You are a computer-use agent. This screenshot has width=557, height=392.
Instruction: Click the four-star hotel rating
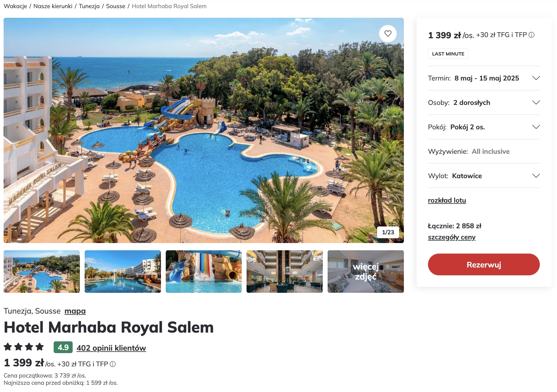point(24,347)
